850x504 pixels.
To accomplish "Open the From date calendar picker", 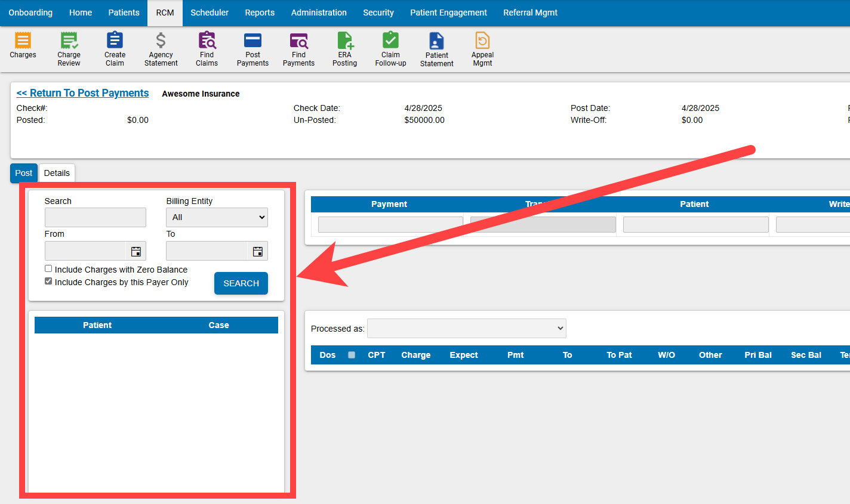I will tap(136, 251).
